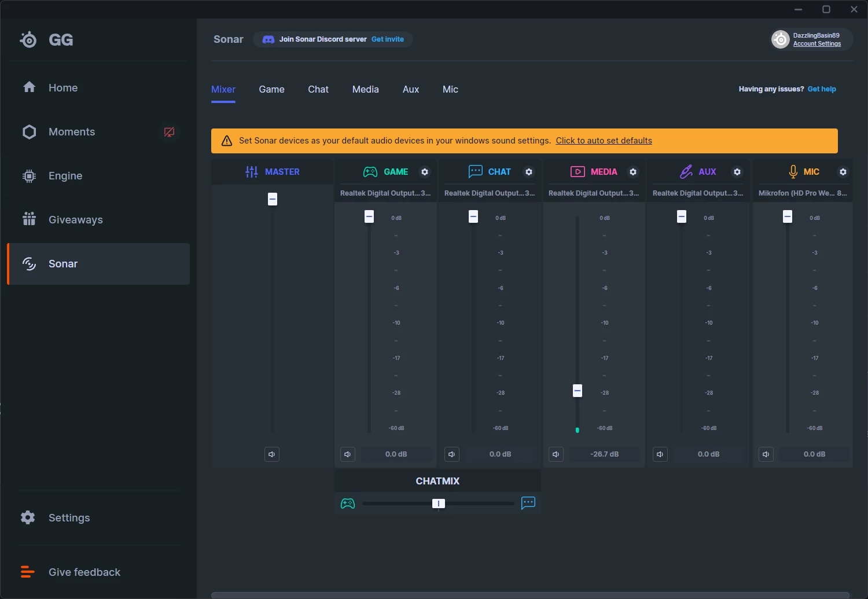This screenshot has width=868, height=599.
Task: Open Giveaways in sidebar
Action: click(x=98, y=220)
